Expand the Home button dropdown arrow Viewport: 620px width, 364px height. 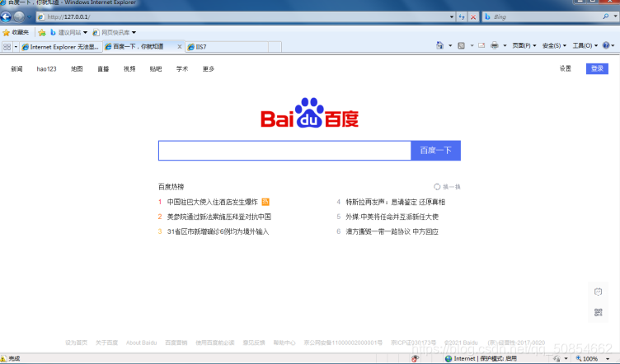450,46
